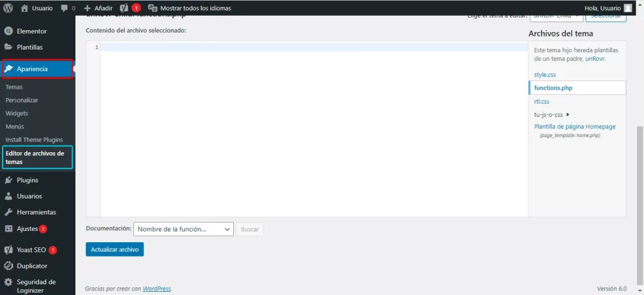Click the page_template-home.php file name text
This screenshot has height=295, width=644.
click(x=570, y=135)
